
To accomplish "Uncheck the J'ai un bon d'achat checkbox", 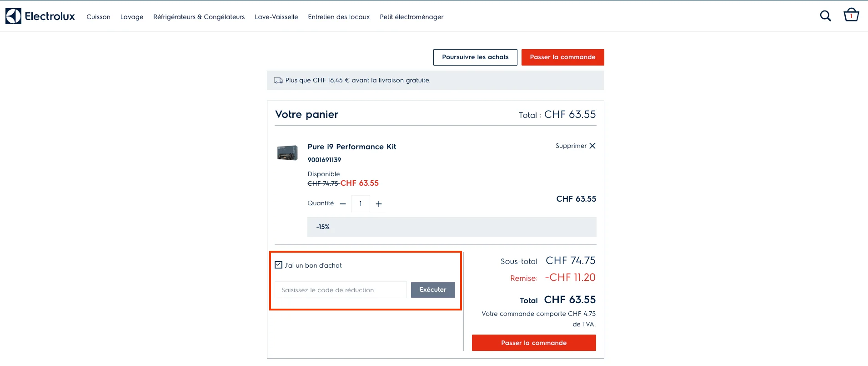I will 278,264.
